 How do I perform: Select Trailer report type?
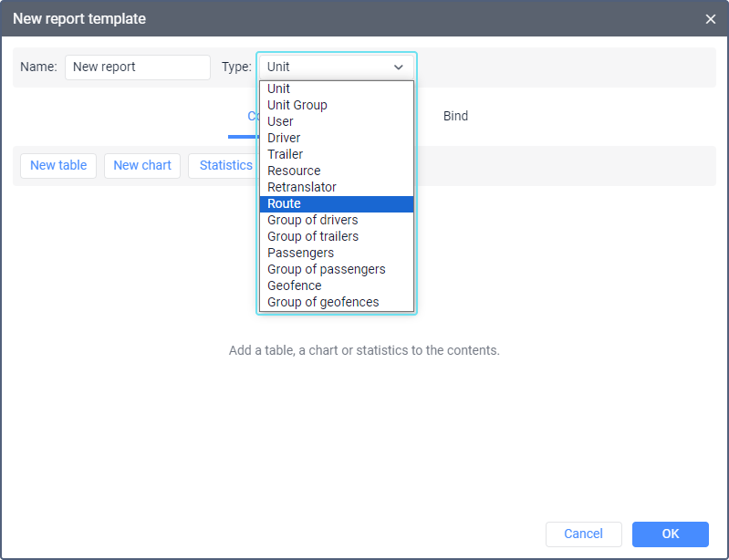(x=286, y=154)
